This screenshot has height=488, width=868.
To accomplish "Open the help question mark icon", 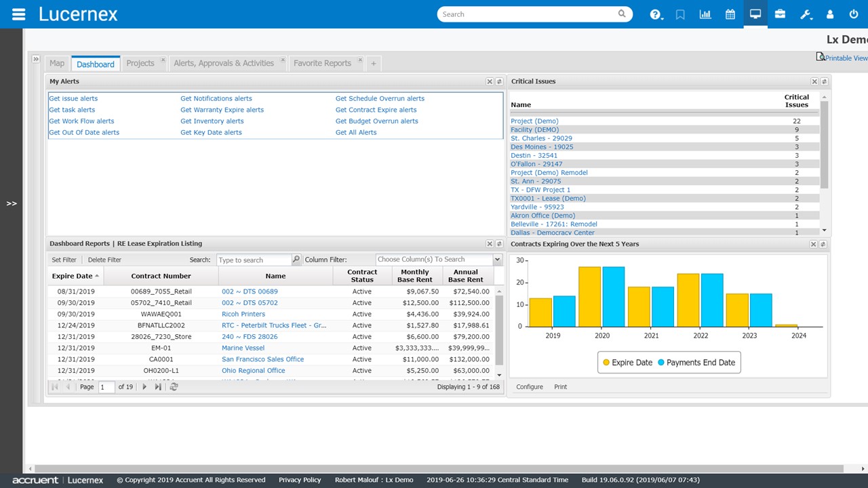I will (x=656, y=14).
